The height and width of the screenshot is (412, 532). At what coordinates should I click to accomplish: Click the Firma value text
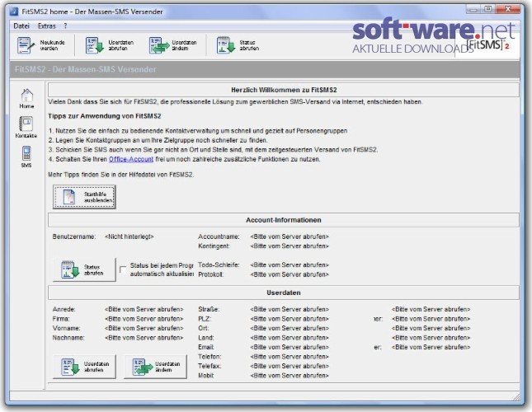pyautogui.click(x=144, y=319)
